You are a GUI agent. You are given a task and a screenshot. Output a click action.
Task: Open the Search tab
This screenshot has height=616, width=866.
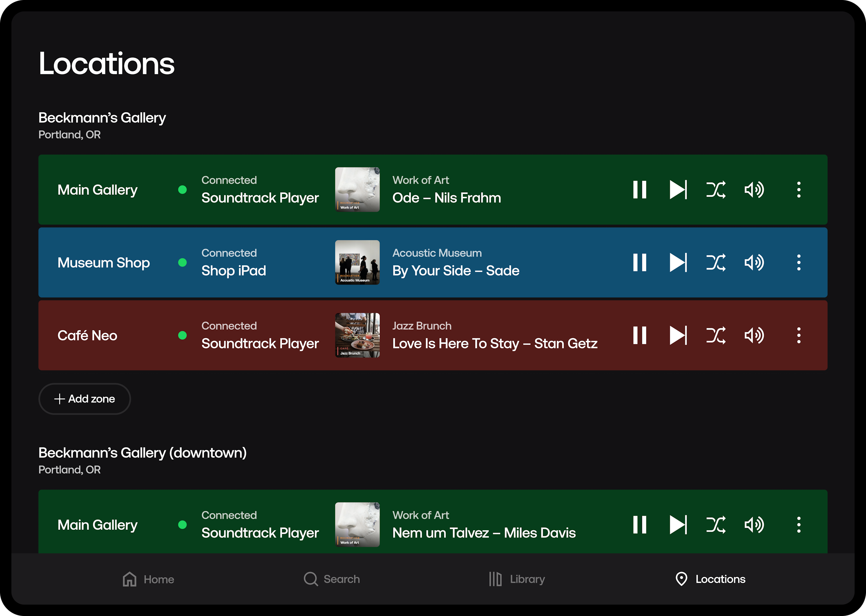pos(332,579)
